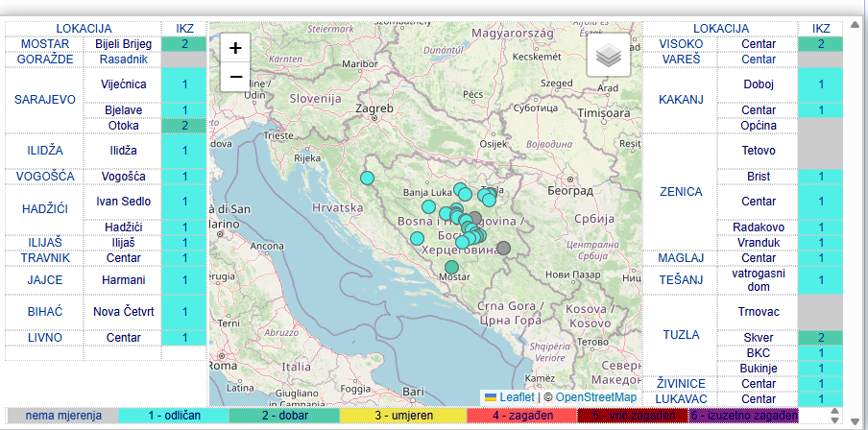Select the ILIJAŠ city link
Viewport: 868px width, 430px height.
click(45, 243)
